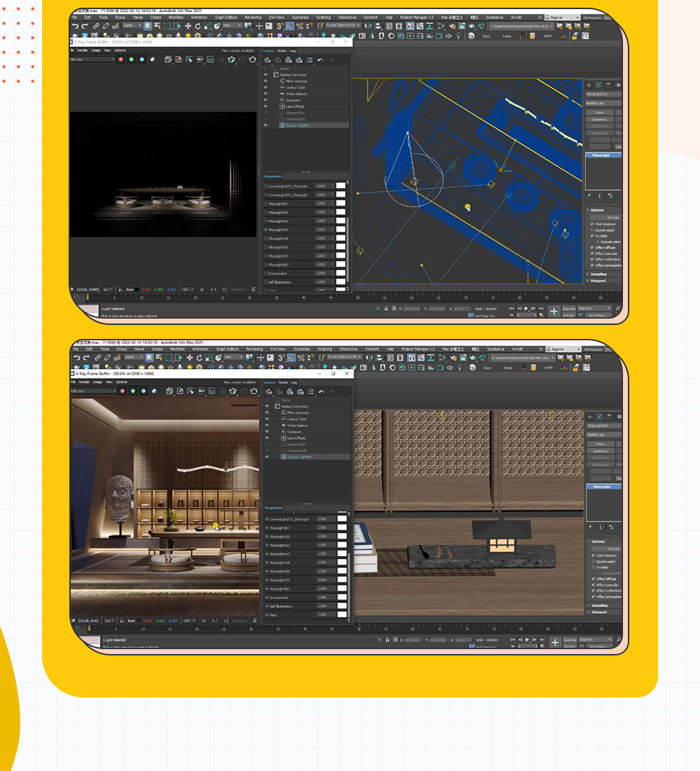Select the Move tool in upper screenshot
This screenshot has width=700, height=771.
tap(188, 26)
